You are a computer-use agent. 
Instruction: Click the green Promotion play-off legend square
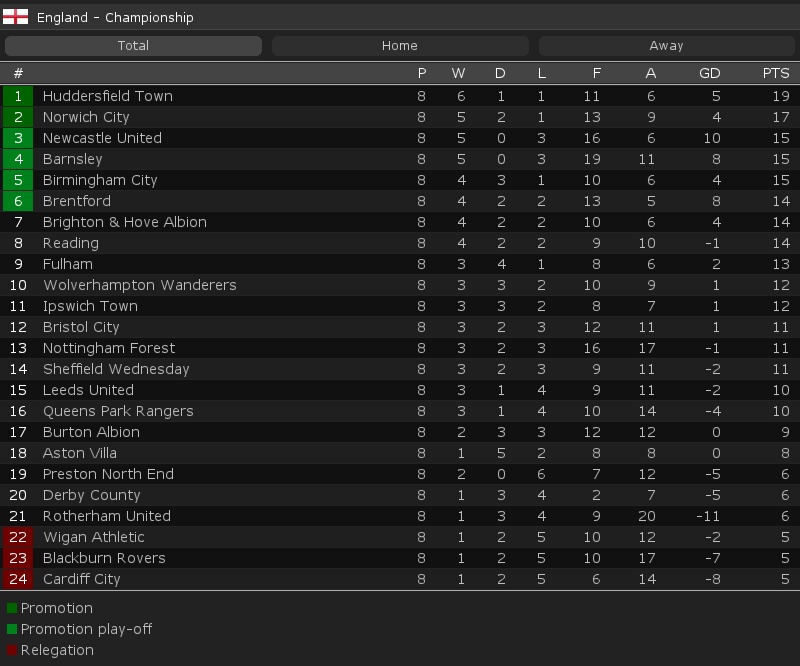12,629
